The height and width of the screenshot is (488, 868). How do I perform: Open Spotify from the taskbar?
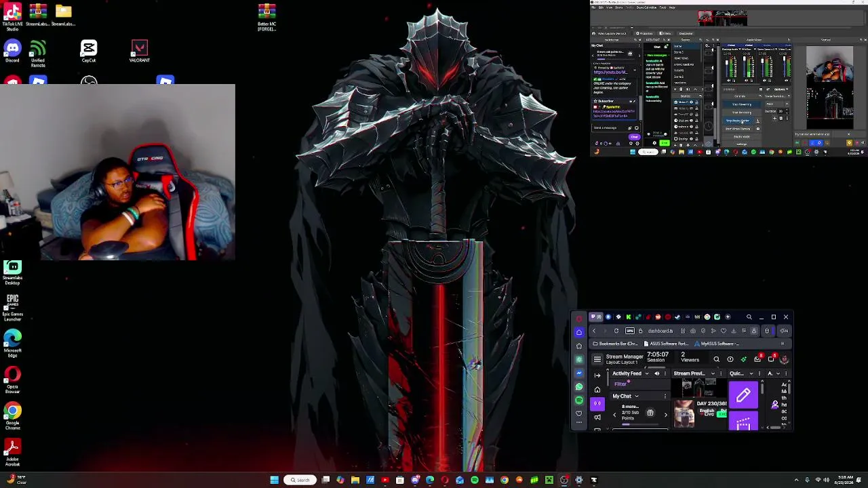tap(475, 480)
